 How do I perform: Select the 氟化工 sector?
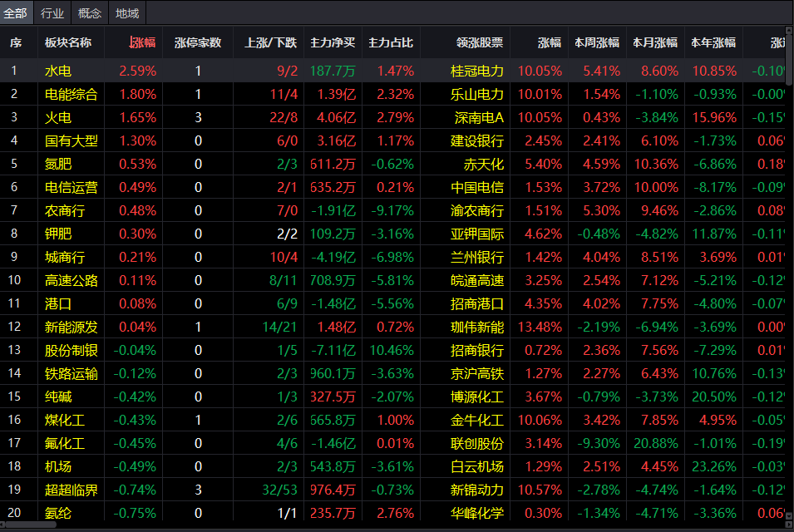(64, 443)
